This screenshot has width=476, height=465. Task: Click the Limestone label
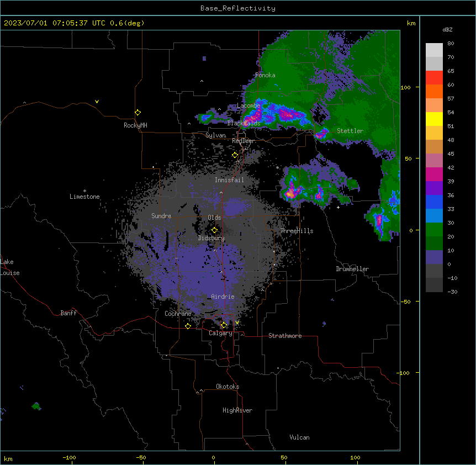[84, 197]
